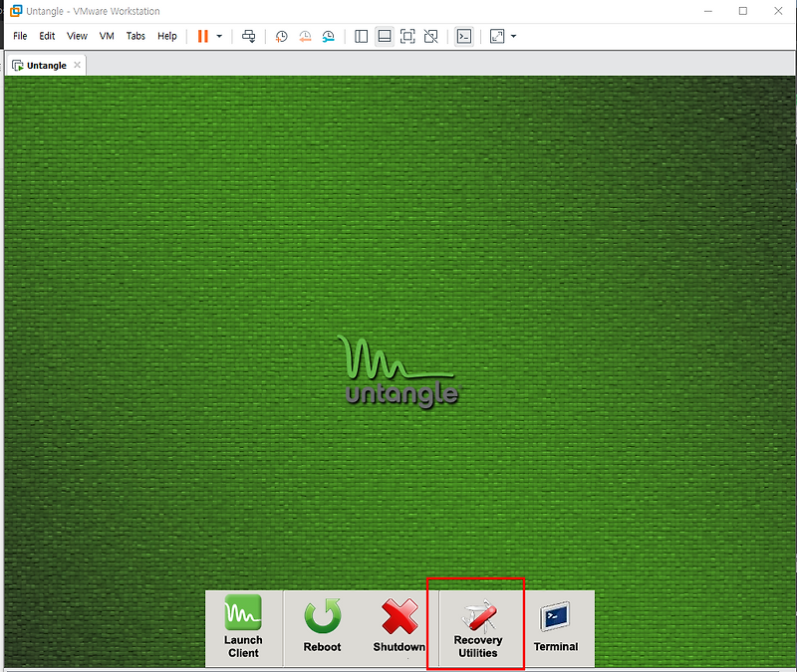
Task: Open a Terminal from the Untangle console
Action: tap(555, 627)
